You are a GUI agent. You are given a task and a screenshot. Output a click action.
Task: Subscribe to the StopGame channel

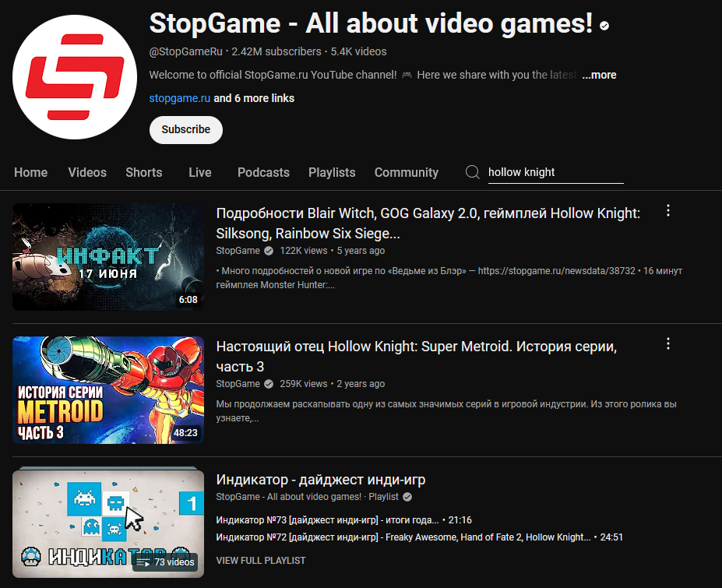(186, 130)
